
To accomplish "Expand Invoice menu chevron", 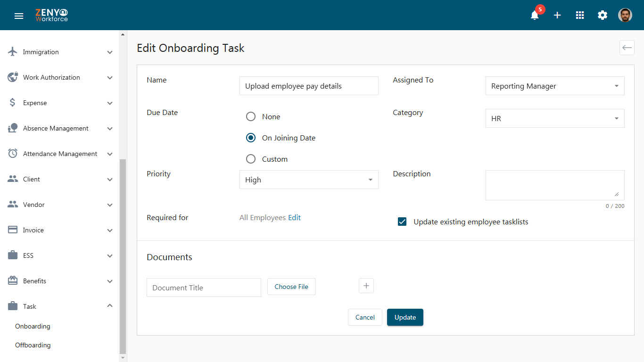I will coord(110,230).
